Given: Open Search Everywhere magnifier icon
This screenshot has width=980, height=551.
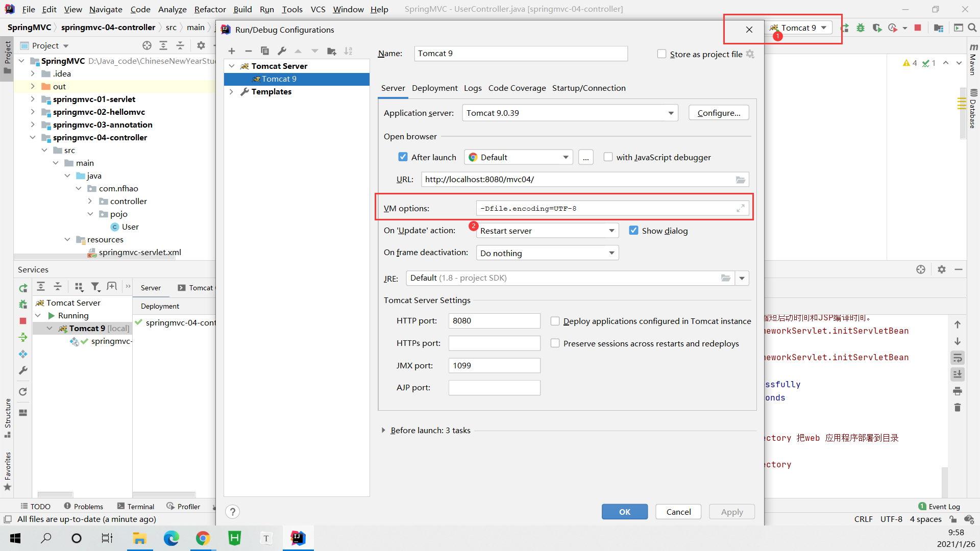Looking at the screenshot, I should pyautogui.click(x=972, y=28).
